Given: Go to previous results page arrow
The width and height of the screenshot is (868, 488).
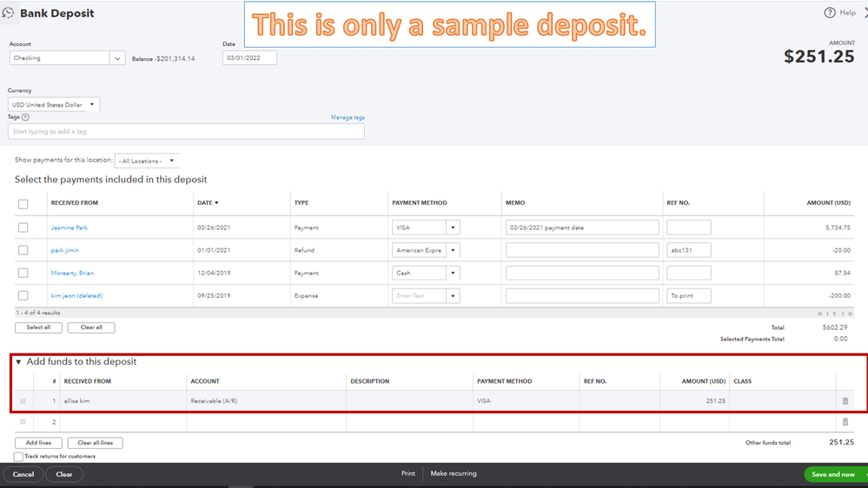Looking at the screenshot, I should click(x=827, y=313).
